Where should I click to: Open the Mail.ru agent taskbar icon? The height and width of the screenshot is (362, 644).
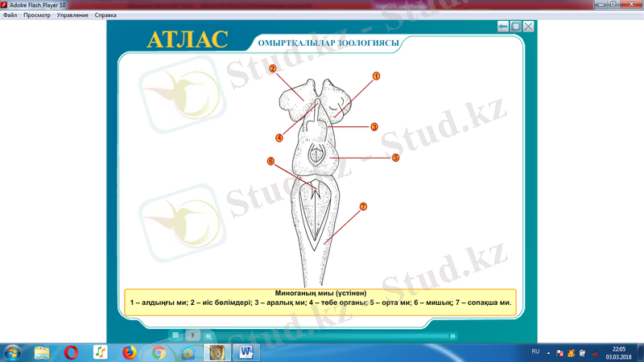[x=188, y=352]
